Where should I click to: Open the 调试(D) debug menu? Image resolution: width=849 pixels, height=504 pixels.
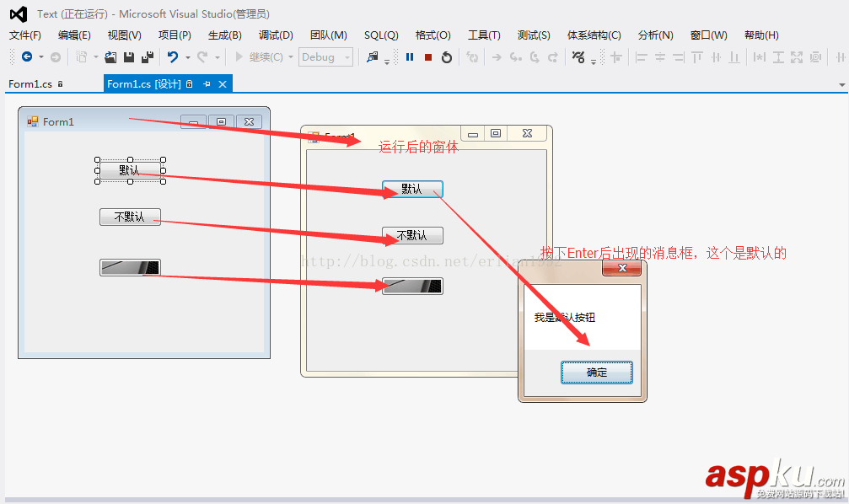click(x=275, y=35)
